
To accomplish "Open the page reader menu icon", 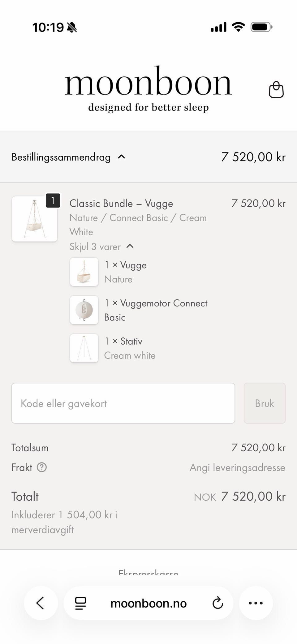I will tap(80, 603).
